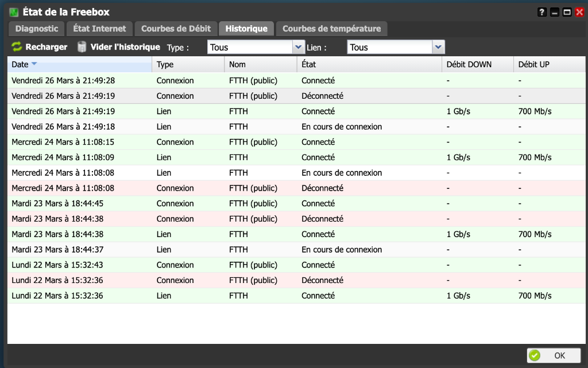Click Connexion type in Vendredi 21:49:28 row
Viewport: 588px width, 368px height.
click(175, 80)
